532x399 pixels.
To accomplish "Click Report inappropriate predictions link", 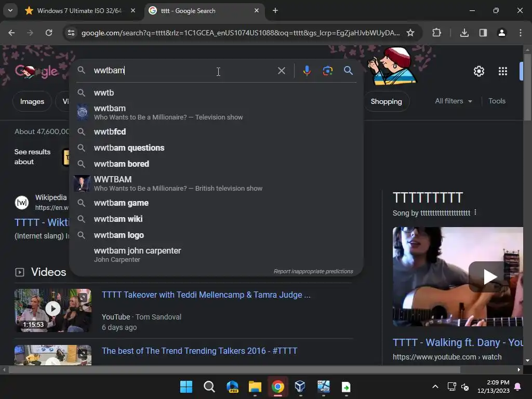I will pos(313,271).
